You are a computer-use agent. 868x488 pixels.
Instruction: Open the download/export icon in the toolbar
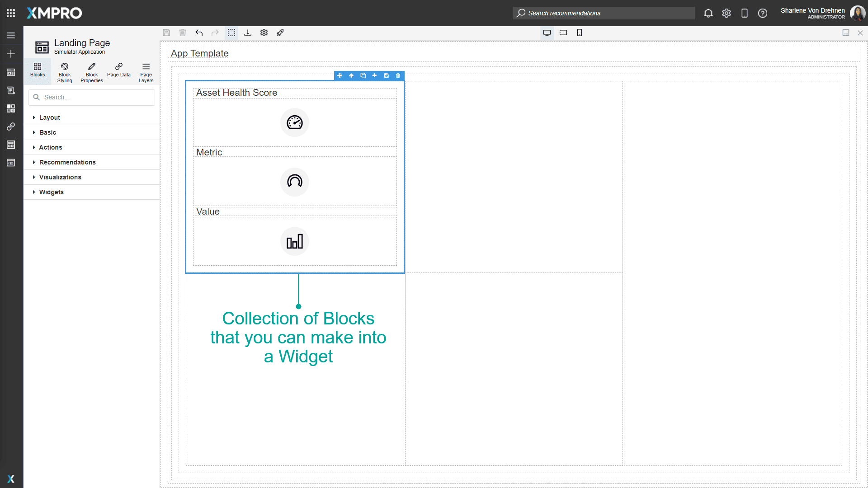(248, 33)
